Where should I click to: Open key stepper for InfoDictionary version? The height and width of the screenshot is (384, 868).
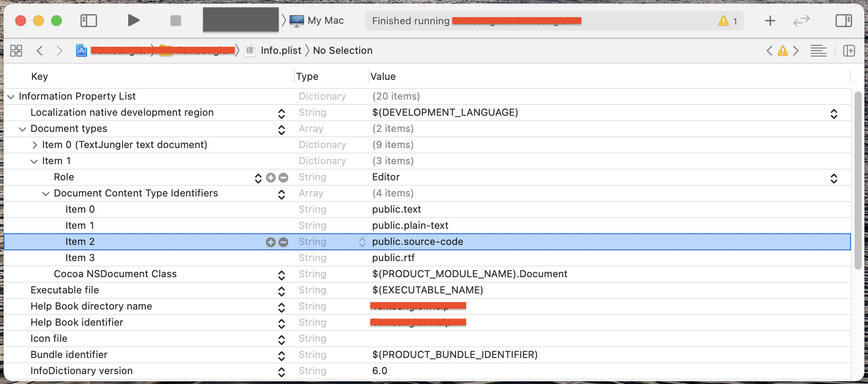282,372
